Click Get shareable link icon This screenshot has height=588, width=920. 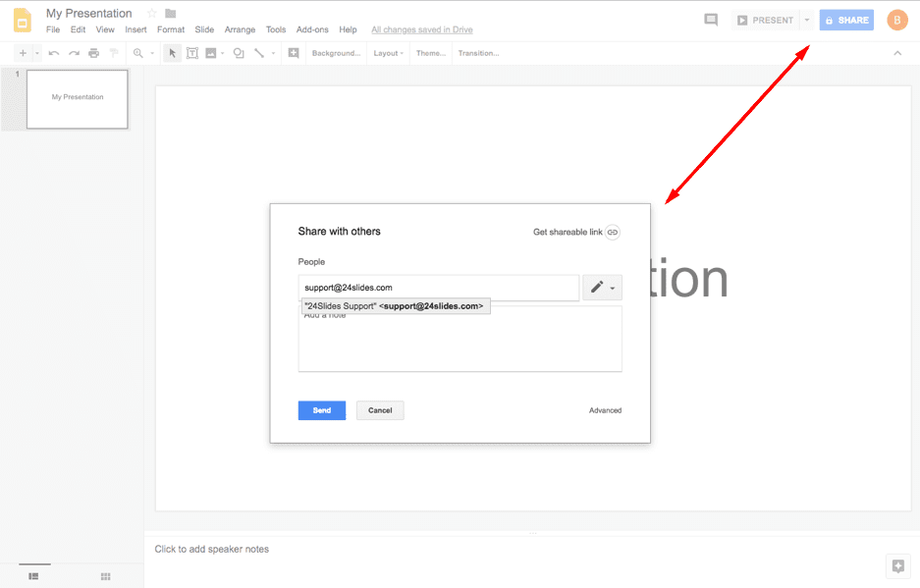coord(613,232)
